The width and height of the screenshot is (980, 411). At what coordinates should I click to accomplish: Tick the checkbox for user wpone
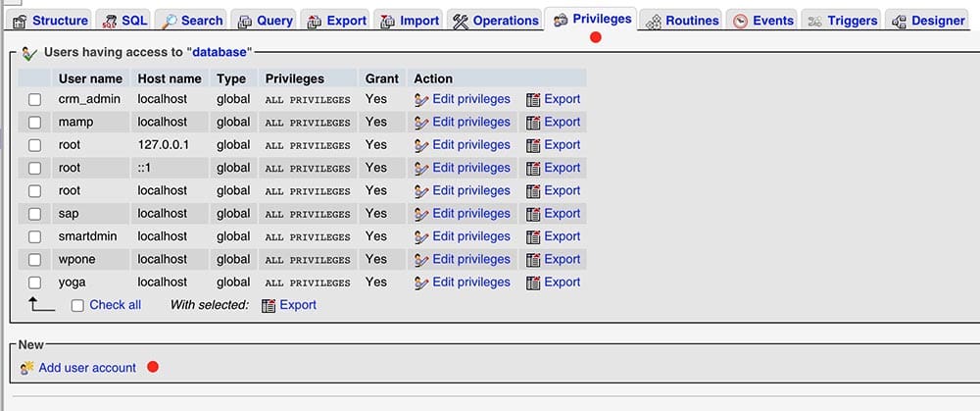[x=35, y=260]
